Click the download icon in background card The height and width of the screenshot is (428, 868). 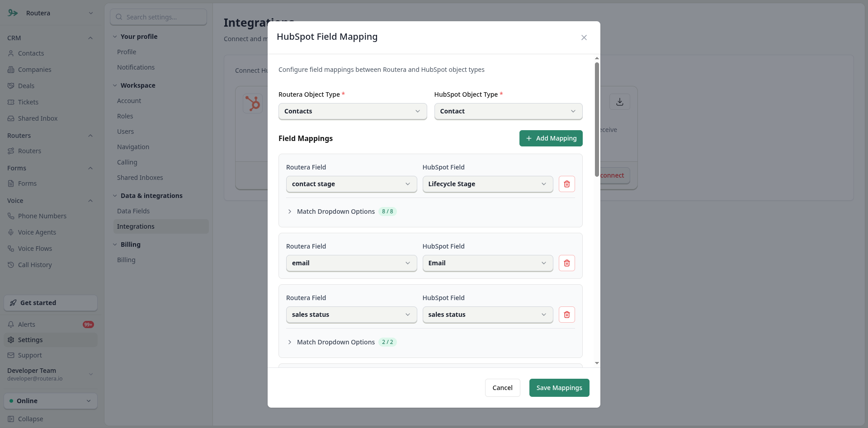pos(620,102)
